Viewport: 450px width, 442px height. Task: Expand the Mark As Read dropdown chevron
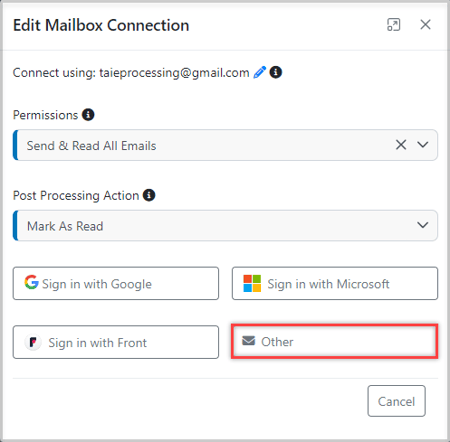(x=423, y=225)
